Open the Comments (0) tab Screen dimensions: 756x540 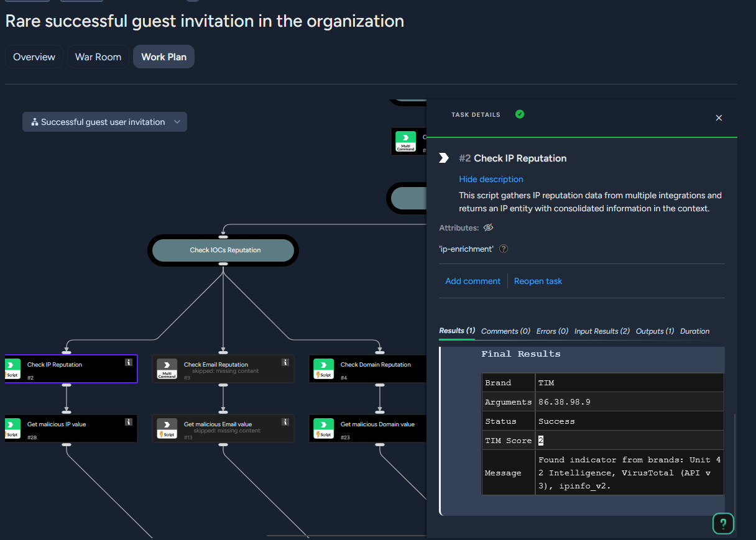coord(505,331)
